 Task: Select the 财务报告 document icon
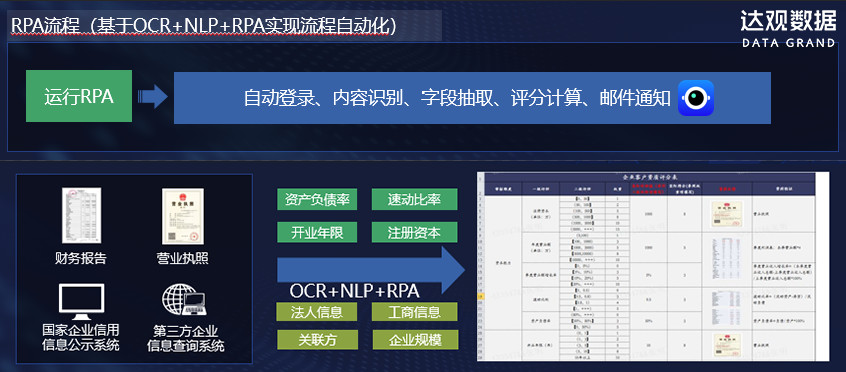pos(81,215)
